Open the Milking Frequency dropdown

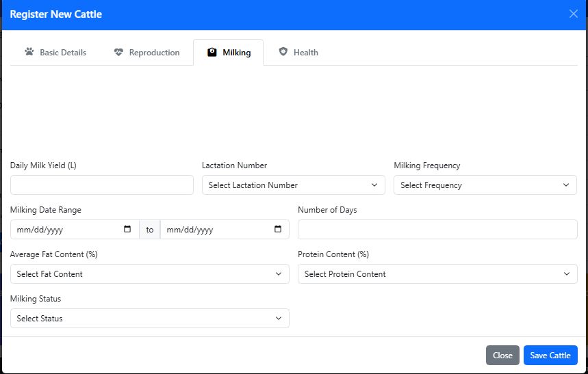pos(485,185)
